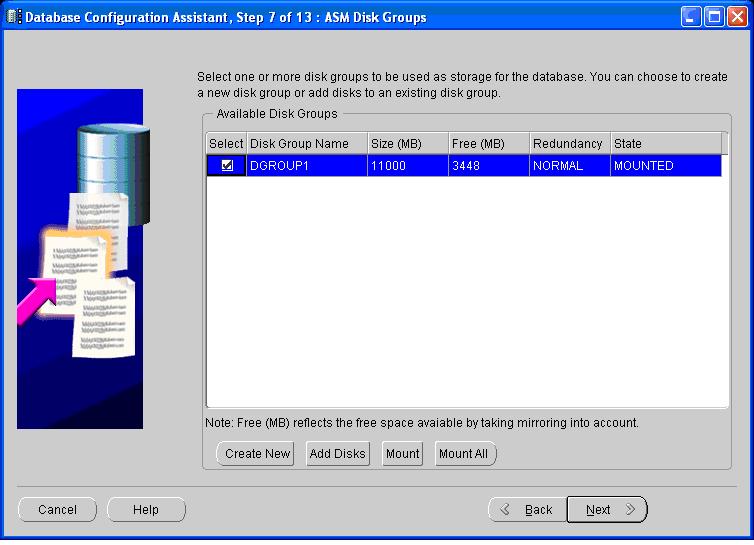Screen dimensions: 754x545
Task: Select the DGROUP1 disk group name cell
Action: pyautogui.click(x=306, y=166)
